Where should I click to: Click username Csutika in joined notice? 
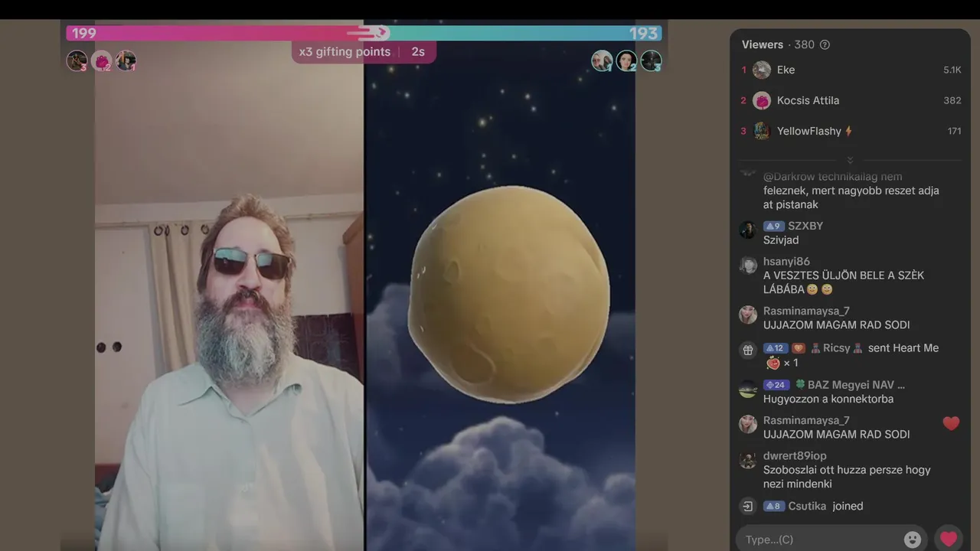pos(807,506)
